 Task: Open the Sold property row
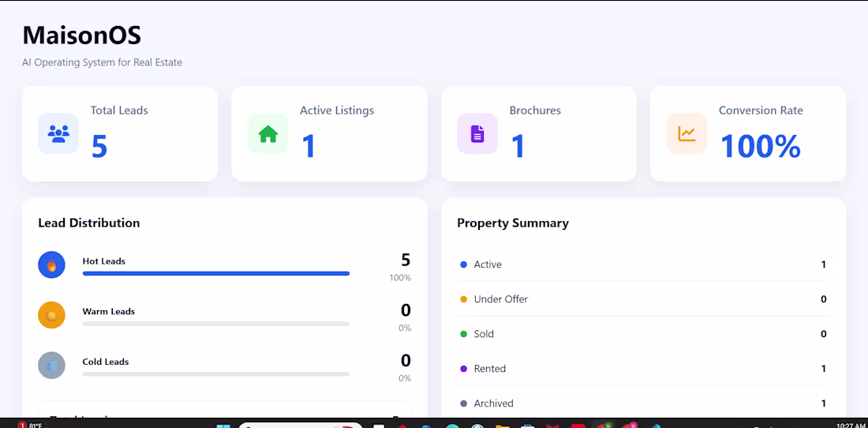click(643, 334)
